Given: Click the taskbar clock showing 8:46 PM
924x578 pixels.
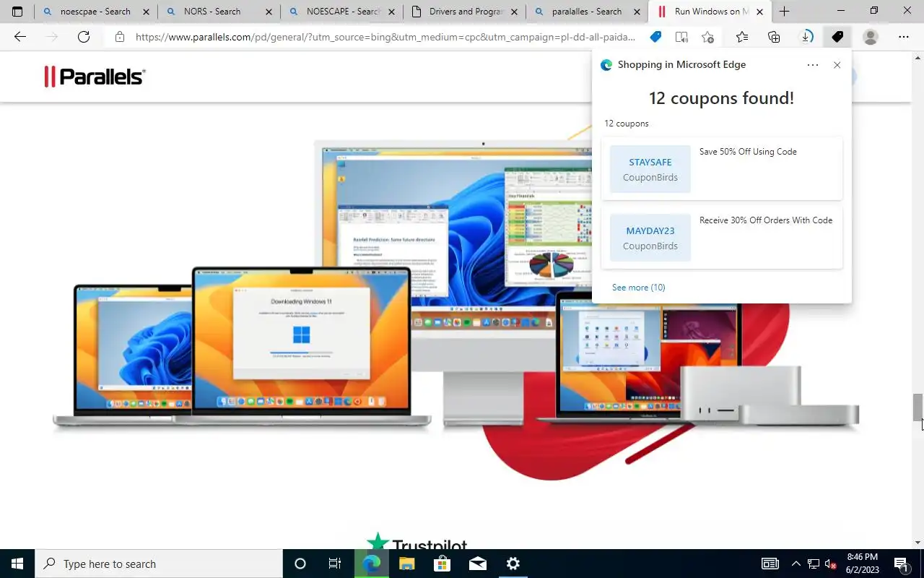Looking at the screenshot, I should [862, 564].
